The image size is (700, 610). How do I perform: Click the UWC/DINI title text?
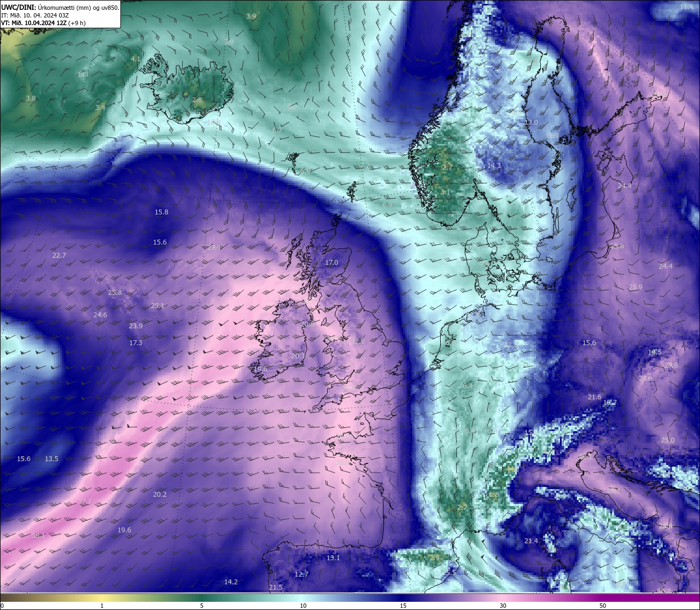click(x=18, y=8)
